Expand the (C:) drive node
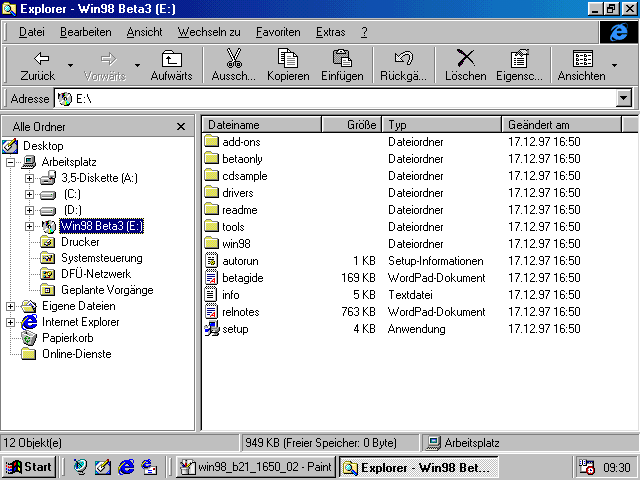640x480 pixels. point(29,194)
